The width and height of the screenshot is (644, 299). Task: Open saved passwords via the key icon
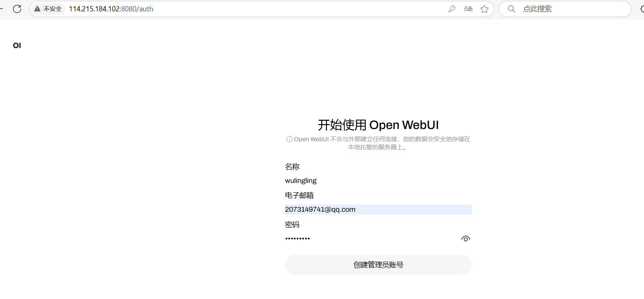[x=452, y=9]
